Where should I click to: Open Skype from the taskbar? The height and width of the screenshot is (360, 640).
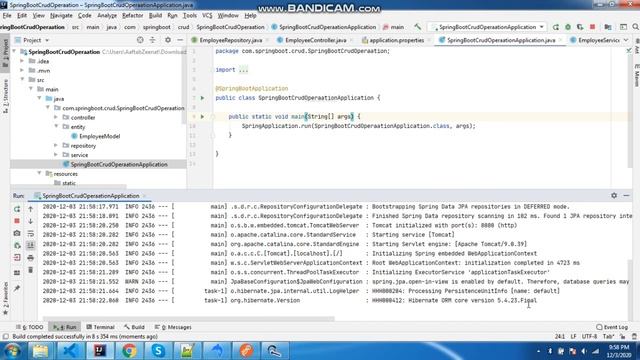point(158,351)
